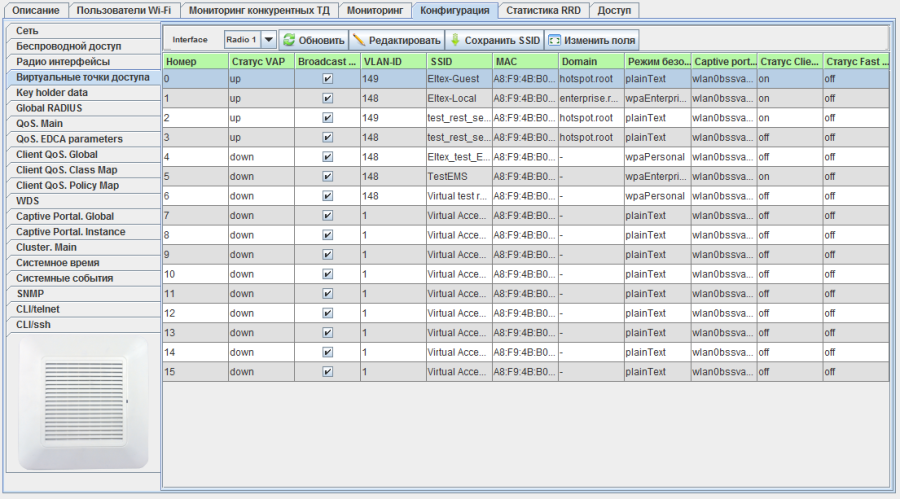Open the Cluster. Main section
Screen dimensions: 900x499
(84, 247)
